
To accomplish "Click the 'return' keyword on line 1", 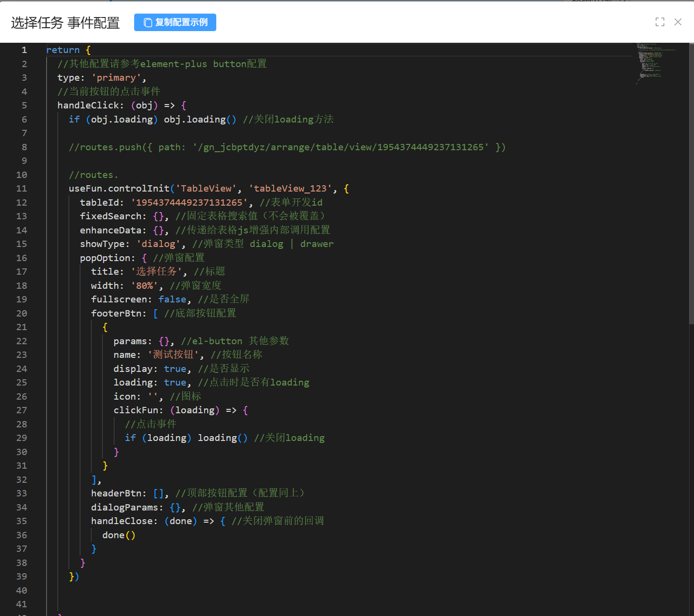I will (x=63, y=50).
